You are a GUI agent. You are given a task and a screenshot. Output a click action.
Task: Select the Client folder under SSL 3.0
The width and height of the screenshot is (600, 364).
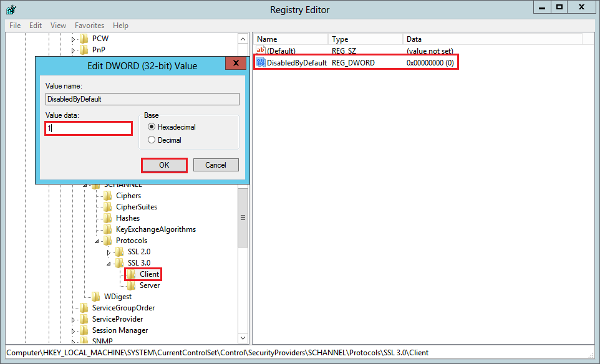point(149,274)
